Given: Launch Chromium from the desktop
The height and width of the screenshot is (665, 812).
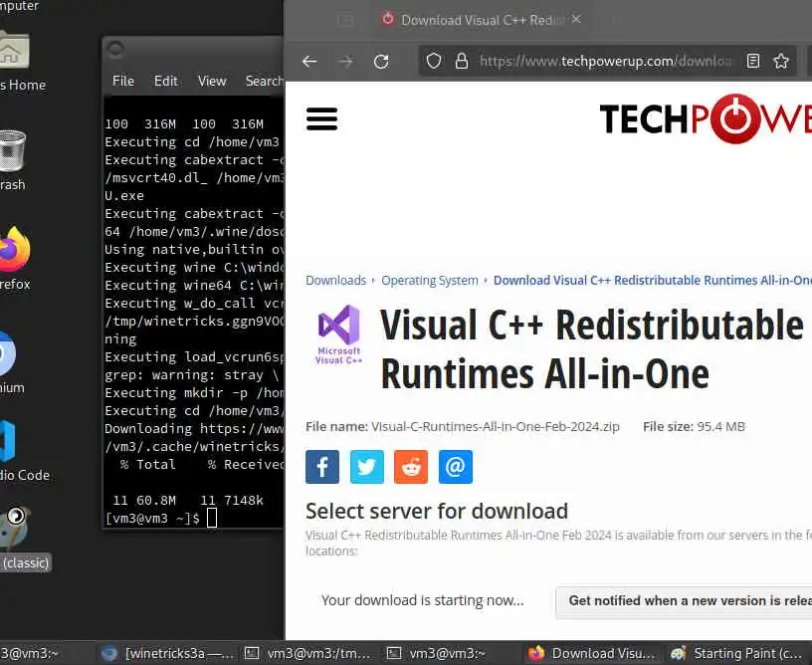Looking at the screenshot, I should click(x=10, y=361).
